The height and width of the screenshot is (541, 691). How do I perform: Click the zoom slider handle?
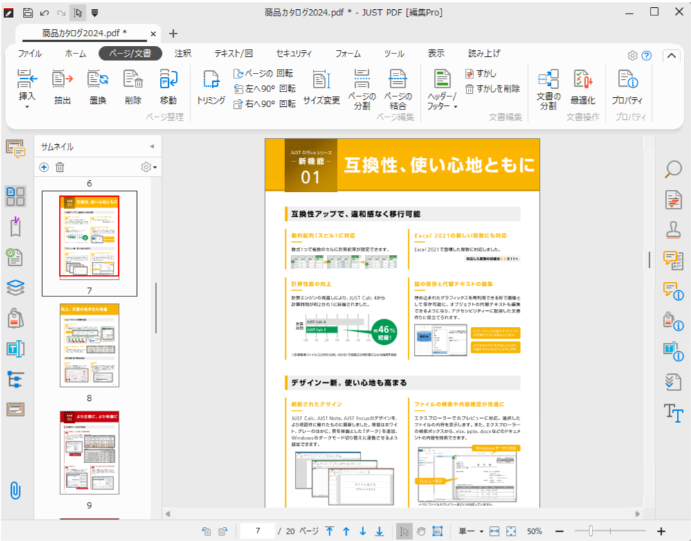tap(591, 531)
